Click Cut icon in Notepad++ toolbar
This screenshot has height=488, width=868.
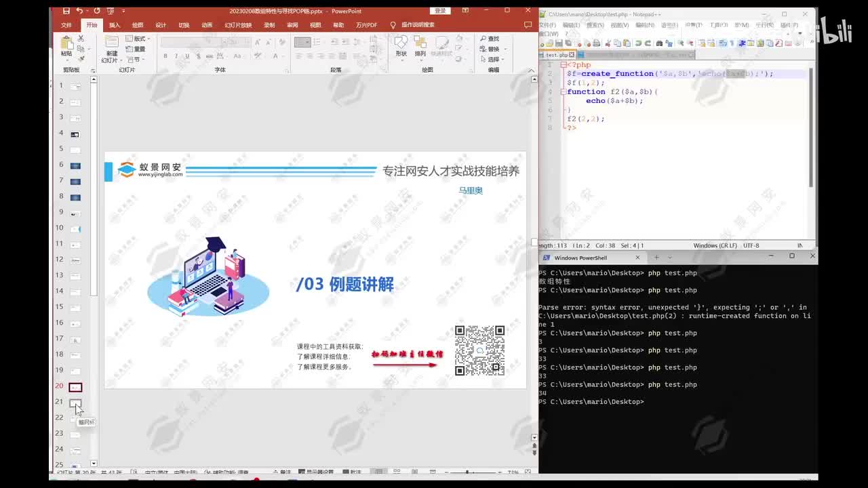pos(608,43)
